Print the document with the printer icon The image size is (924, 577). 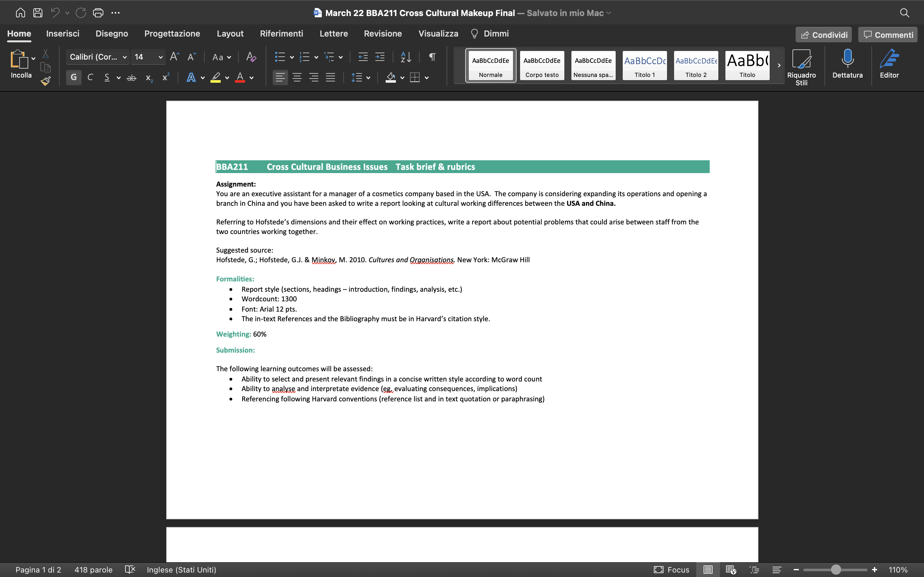[x=98, y=13]
